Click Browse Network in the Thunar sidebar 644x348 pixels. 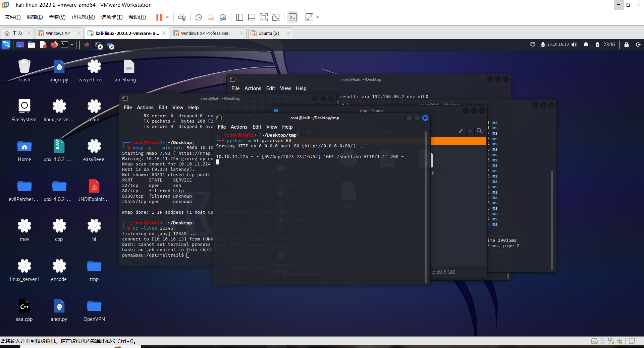tap(300, 274)
